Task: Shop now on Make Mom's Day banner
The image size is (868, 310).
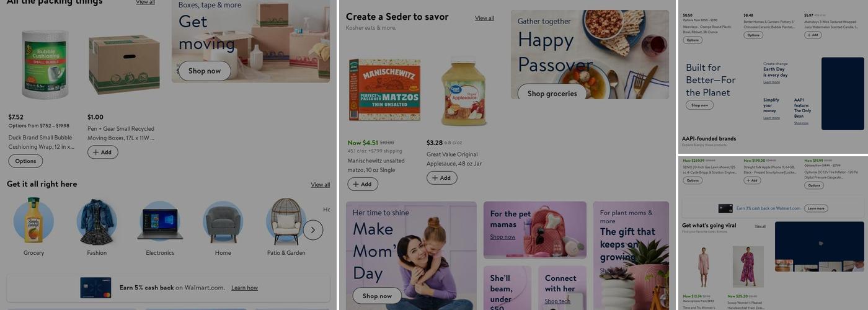Action: coord(377,296)
